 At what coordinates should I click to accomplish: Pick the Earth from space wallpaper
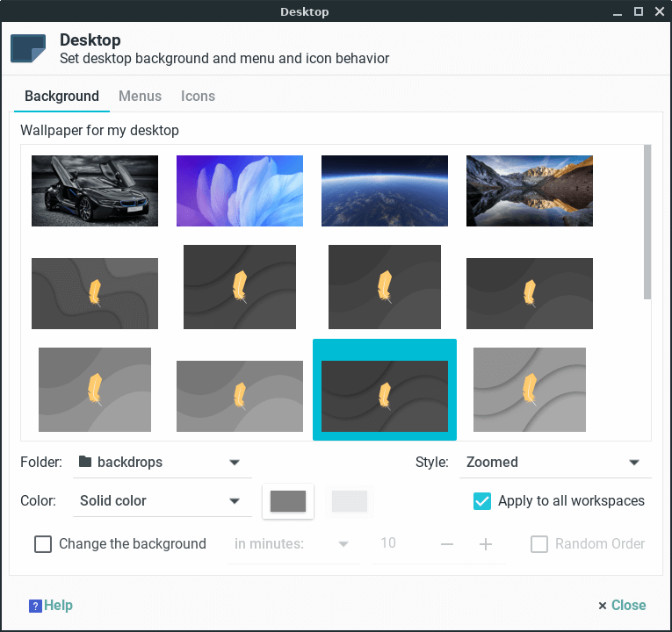click(385, 190)
